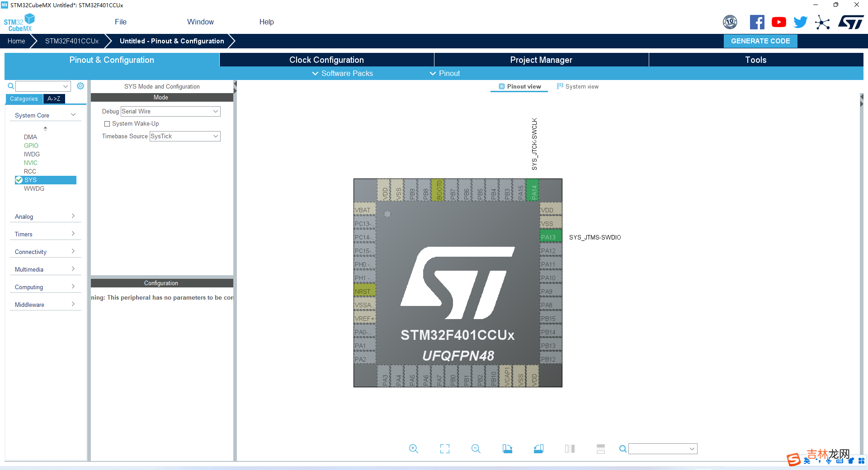Click the SYS_JTMS-SWDIO signal label
The width and height of the screenshot is (868, 470).
[x=595, y=237]
